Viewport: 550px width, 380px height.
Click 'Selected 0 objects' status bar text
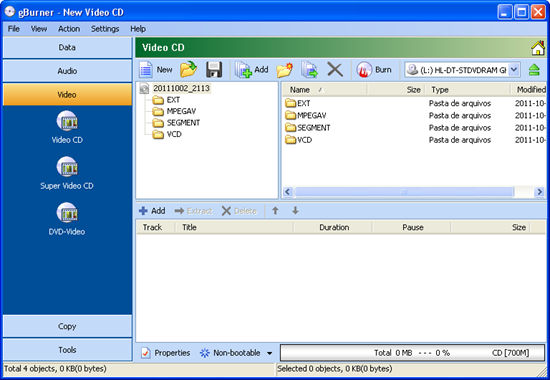335,369
